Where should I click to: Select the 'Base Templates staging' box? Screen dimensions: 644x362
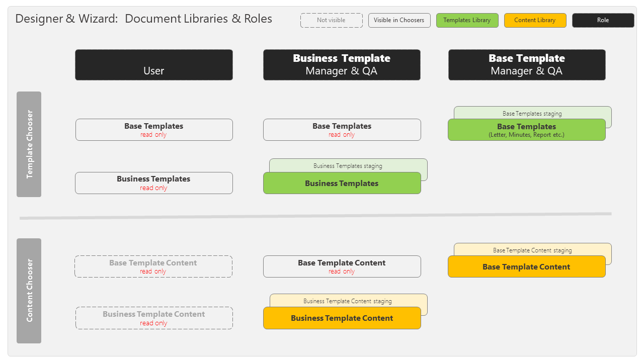(x=532, y=113)
